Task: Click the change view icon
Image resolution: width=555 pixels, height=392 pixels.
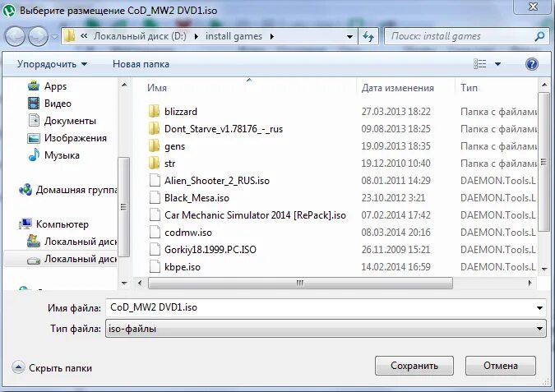Action: (480, 64)
